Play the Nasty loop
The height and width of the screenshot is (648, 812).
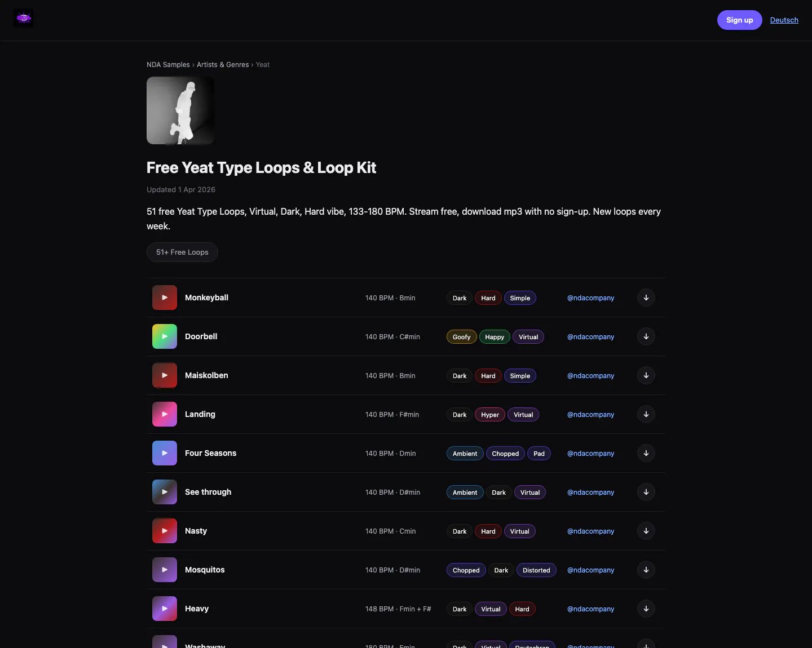[165, 531]
